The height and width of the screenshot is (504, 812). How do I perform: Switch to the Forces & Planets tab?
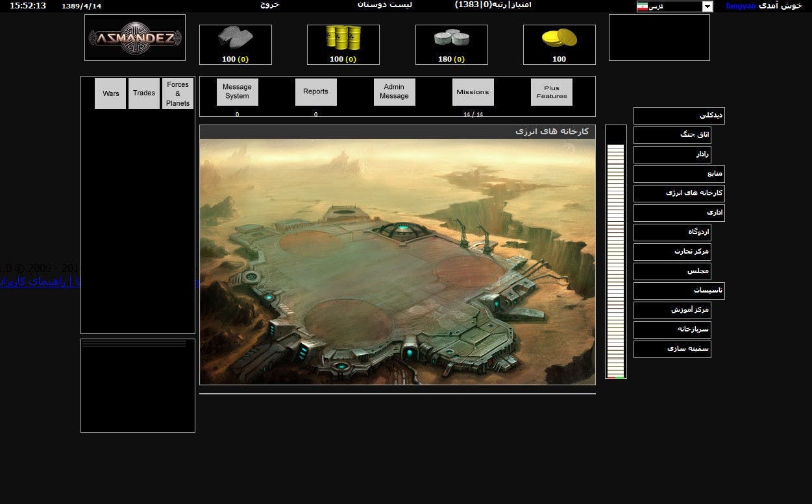coord(178,93)
